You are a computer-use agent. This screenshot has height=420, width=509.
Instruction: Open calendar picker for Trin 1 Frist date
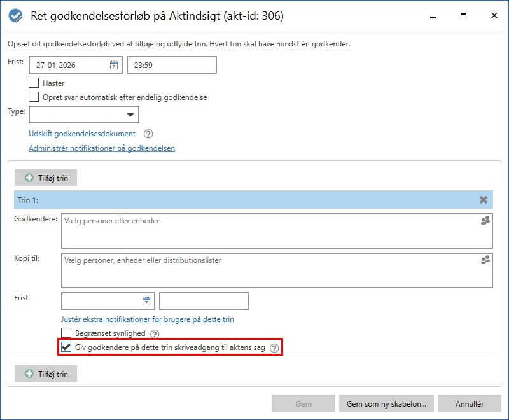pyautogui.click(x=146, y=301)
